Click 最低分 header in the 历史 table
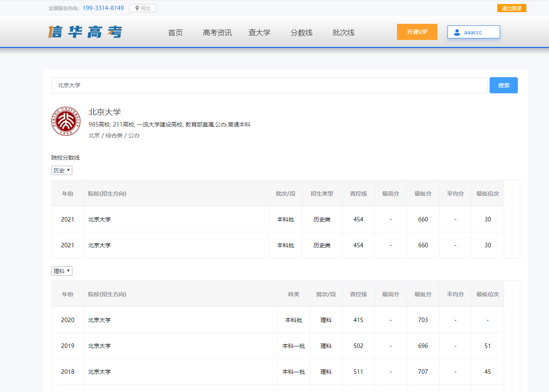This screenshot has width=549, height=392. pos(423,194)
